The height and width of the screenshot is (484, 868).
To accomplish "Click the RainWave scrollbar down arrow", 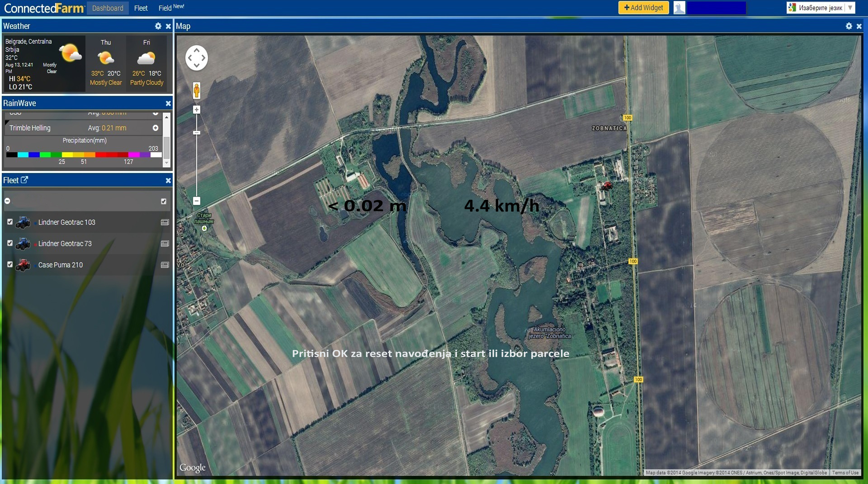I will [166, 163].
